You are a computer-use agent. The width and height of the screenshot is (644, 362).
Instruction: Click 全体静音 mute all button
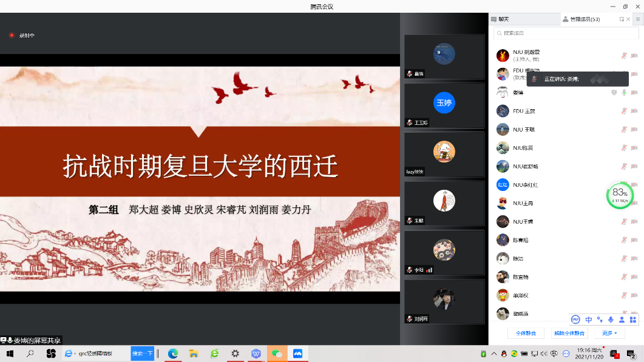click(526, 333)
